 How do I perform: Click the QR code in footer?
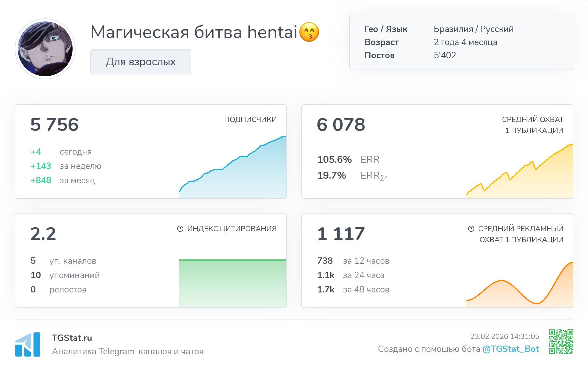pos(561,341)
